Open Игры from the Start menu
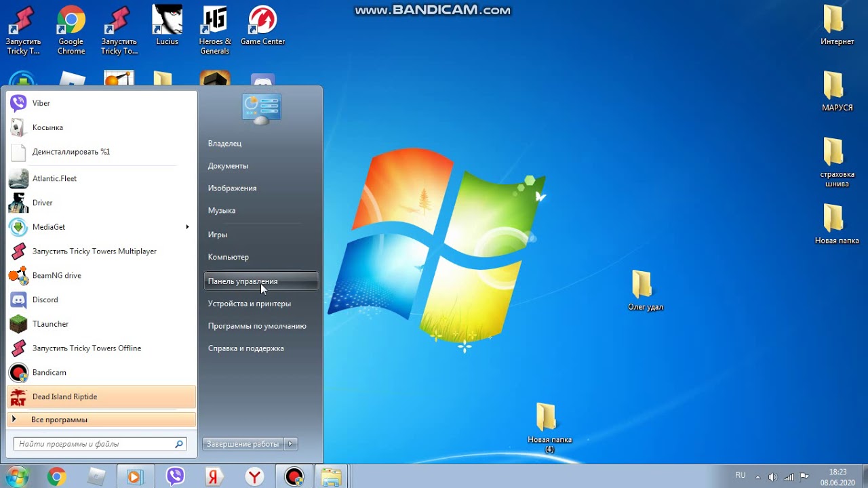The height and width of the screenshot is (488, 868). click(x=261, y=235)
